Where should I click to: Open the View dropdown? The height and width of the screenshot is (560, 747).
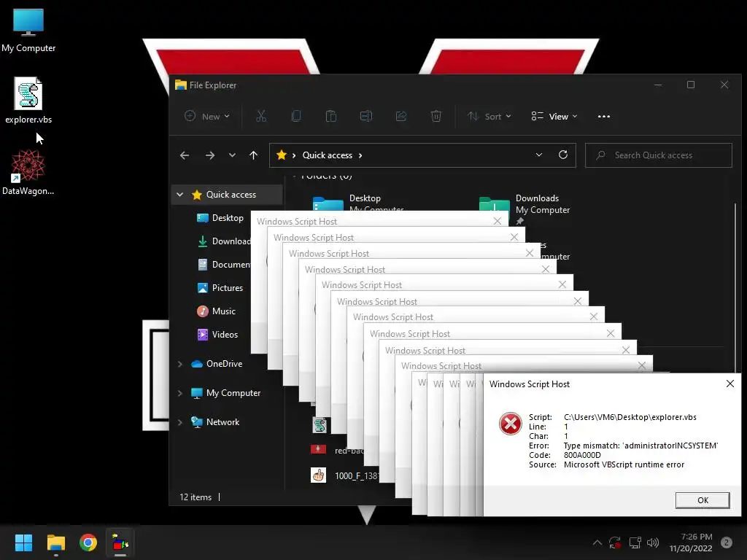point(554,116)
